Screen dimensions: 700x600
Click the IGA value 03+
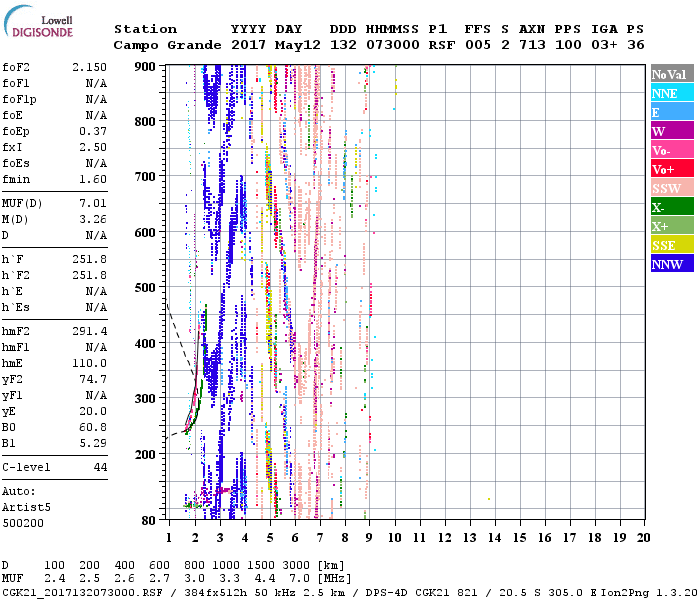604,45
